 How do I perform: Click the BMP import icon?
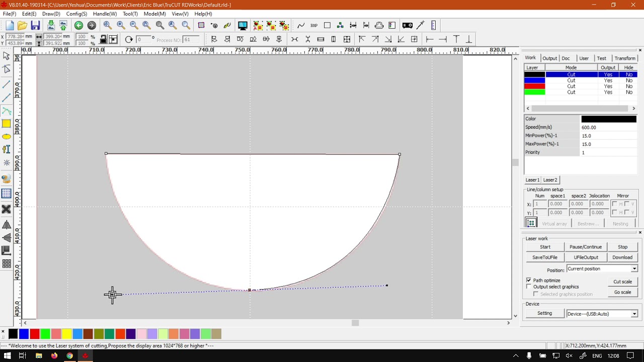314,26
